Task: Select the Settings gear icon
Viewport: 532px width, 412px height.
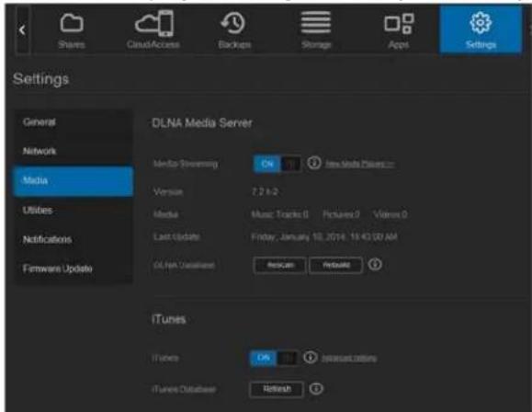Action: pos(481,22)
